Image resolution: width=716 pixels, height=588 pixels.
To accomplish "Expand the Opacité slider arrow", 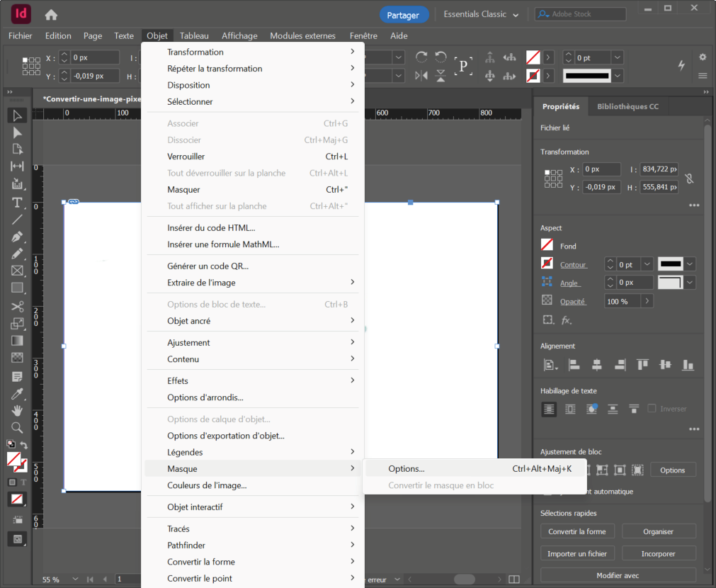I will (647, 301).
